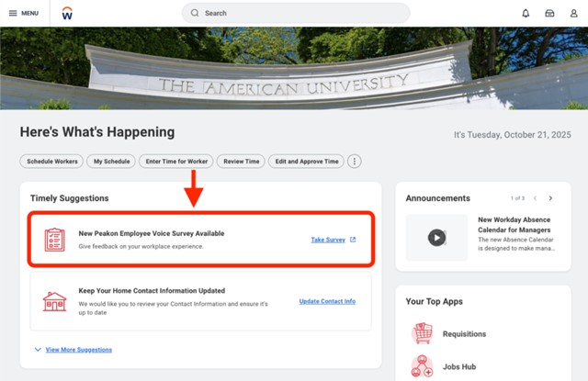Open the notifications bell icon

coord(526,14)
